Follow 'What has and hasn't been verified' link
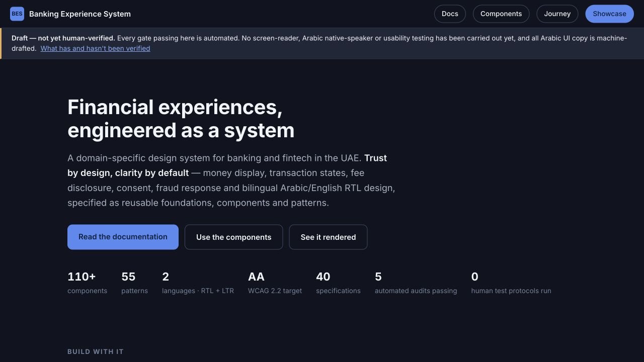The image size is (644, 362). pyautogui.click(x=95, y=48)
